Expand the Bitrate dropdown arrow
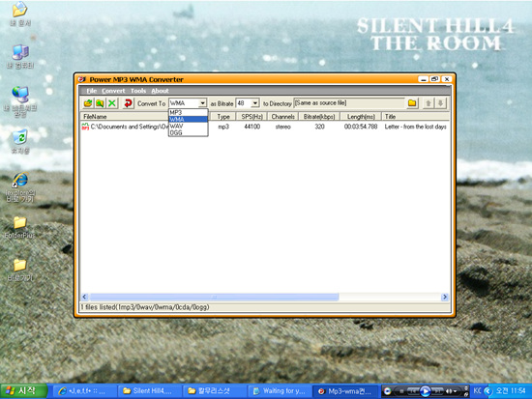532x399 pixels. 255,103
